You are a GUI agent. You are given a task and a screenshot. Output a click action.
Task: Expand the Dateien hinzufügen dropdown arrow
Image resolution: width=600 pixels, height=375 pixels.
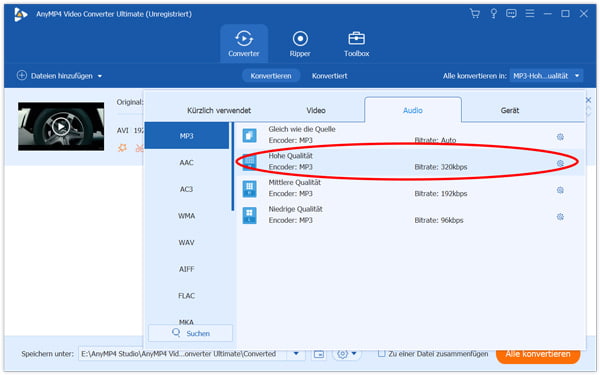point(100,76)
